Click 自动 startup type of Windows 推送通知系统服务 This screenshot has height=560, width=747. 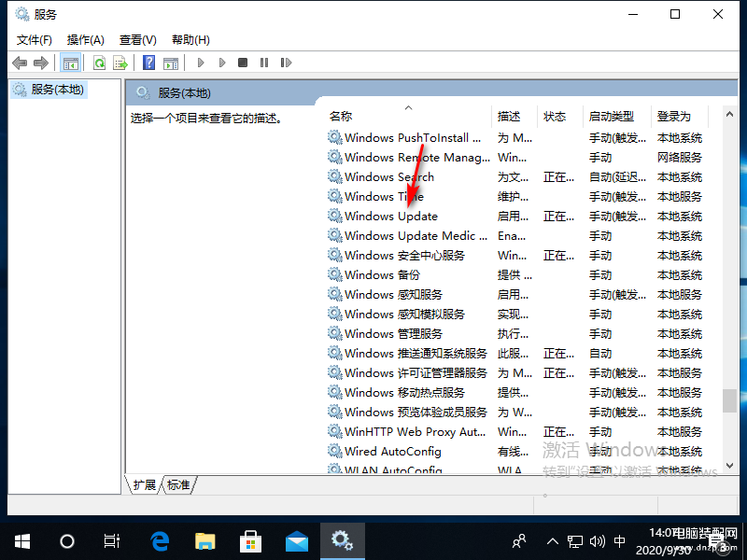(600, 354)
